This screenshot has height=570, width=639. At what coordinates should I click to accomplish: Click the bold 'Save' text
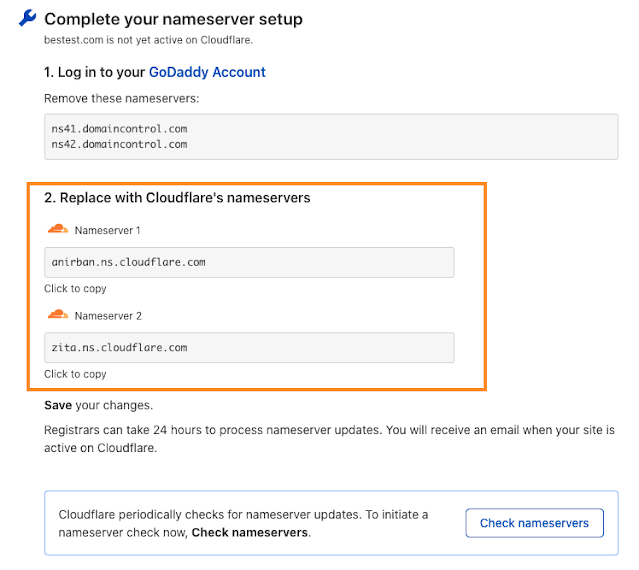60,406
